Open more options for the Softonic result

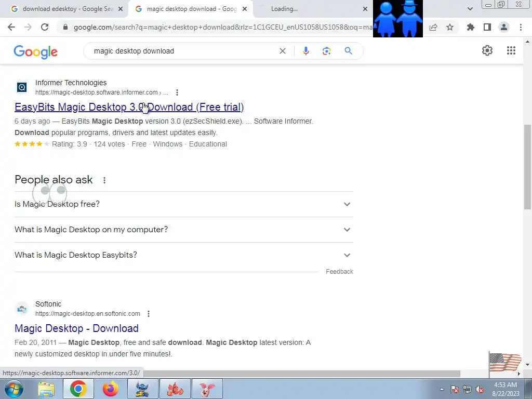click(149, 313)
